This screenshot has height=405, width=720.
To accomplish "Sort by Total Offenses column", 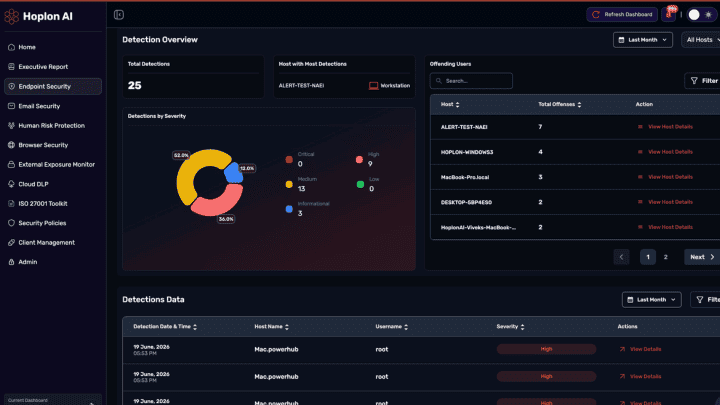I will 560,105.
